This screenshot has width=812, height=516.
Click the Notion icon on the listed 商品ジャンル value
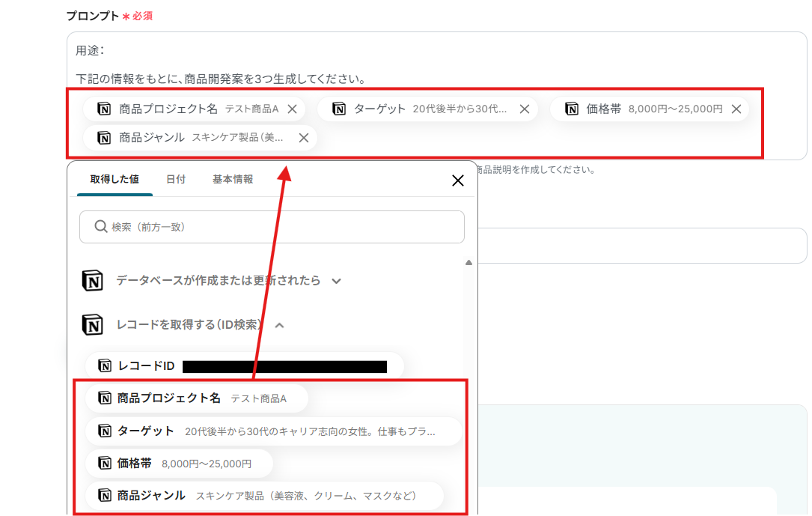103,495
